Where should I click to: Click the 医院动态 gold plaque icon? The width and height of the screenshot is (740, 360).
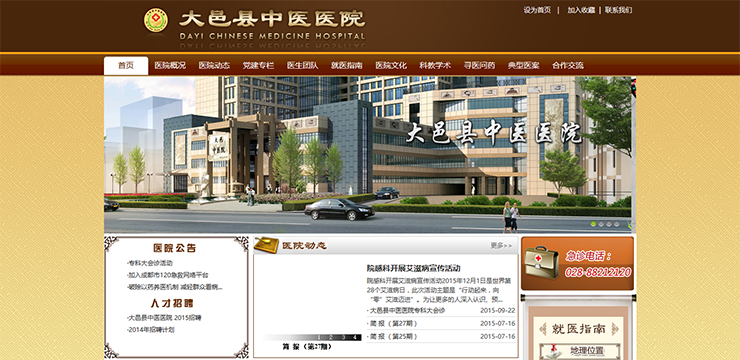click(266, 245)
